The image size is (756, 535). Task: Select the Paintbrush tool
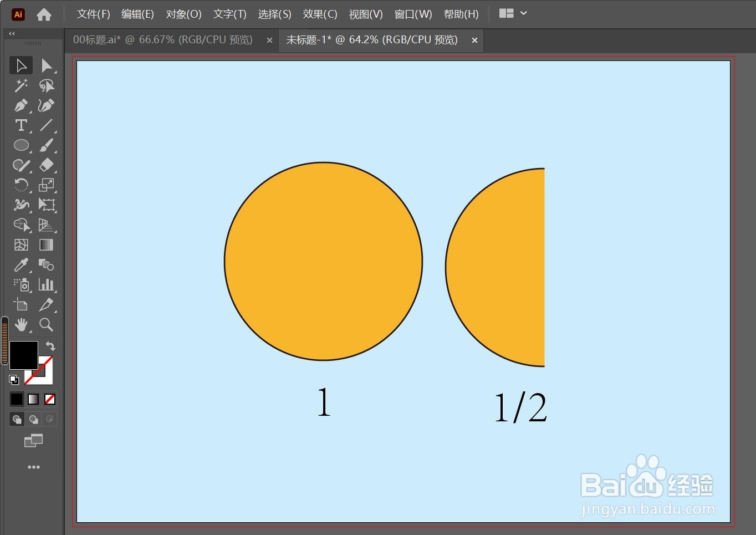click(x=47, y=145)
